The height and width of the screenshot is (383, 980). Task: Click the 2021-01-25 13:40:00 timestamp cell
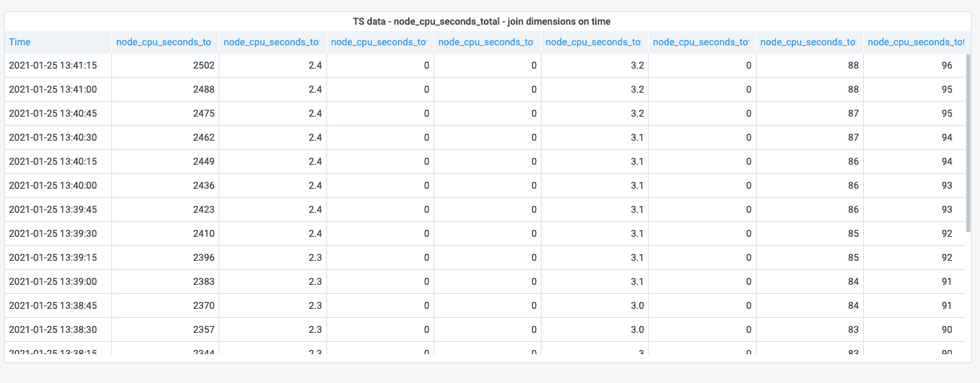pyautogui.click(x=52, y=185)
